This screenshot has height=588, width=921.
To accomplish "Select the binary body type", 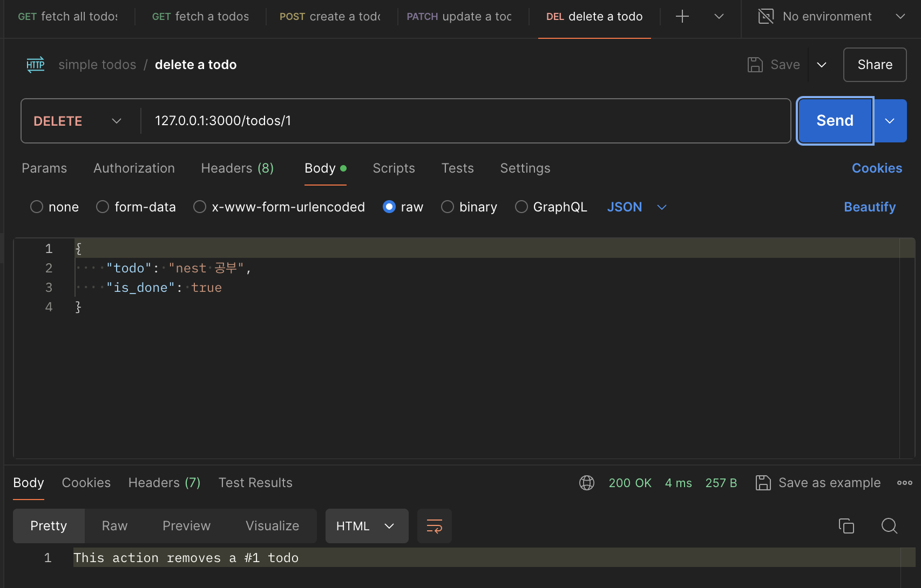I will pos(448,207).
